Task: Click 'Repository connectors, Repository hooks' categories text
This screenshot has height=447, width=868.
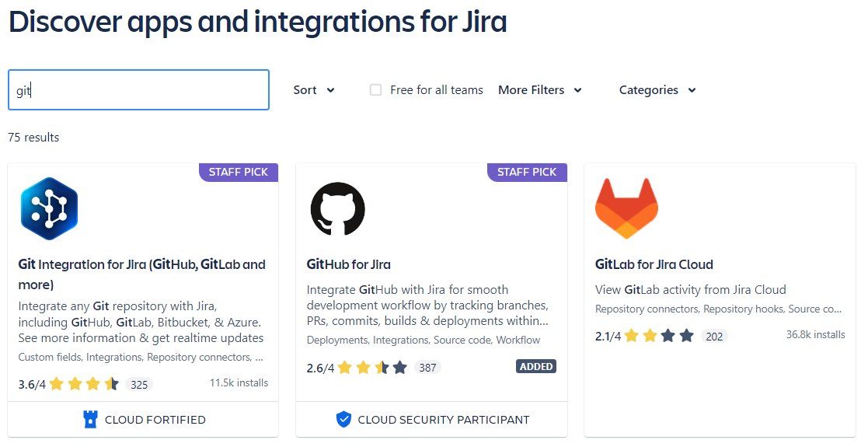Action: 718,309
